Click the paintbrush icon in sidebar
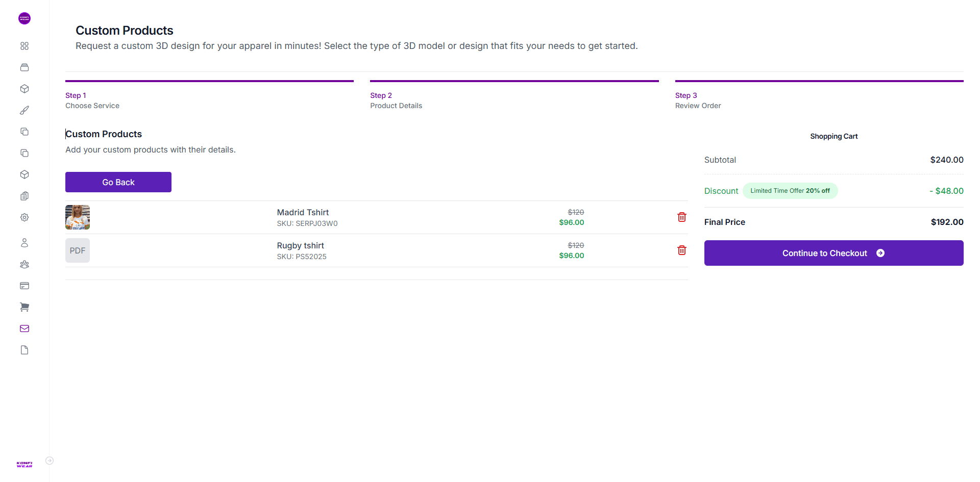Image resolution: width=980 pixels, height=482 pixels. click(24, 110)
